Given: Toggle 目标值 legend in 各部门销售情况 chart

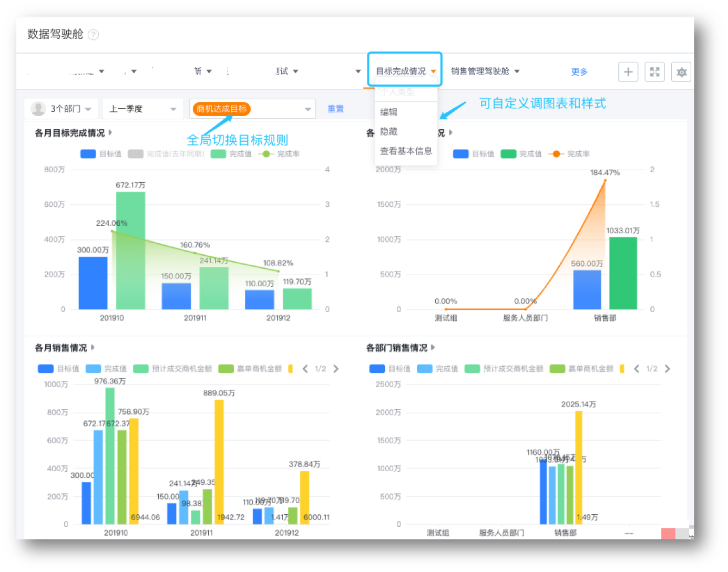Looking at the screenshot, I should pos(390,369).
